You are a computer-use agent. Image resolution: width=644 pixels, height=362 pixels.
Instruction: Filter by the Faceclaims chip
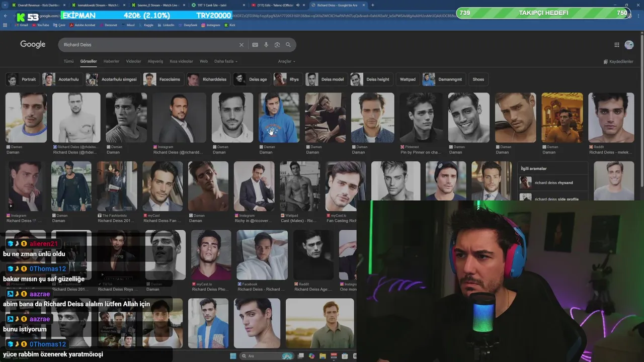click(x=164, y=79)
